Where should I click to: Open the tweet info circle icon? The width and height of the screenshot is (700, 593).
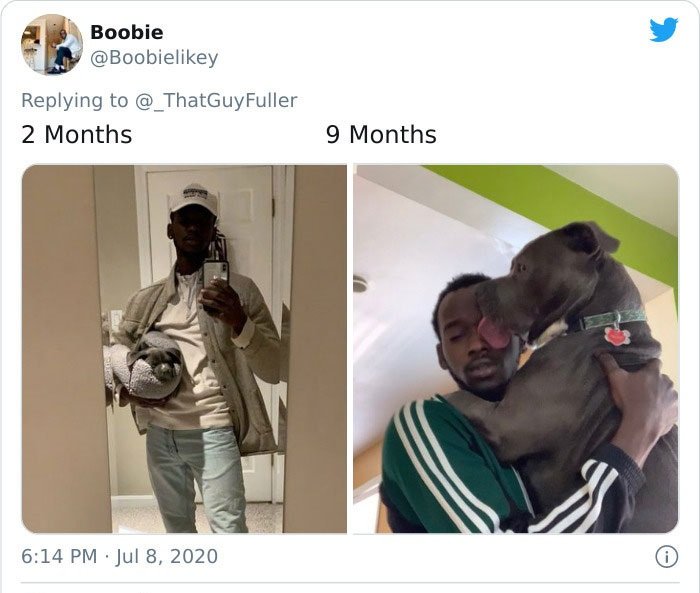click(x=667, y=556)
